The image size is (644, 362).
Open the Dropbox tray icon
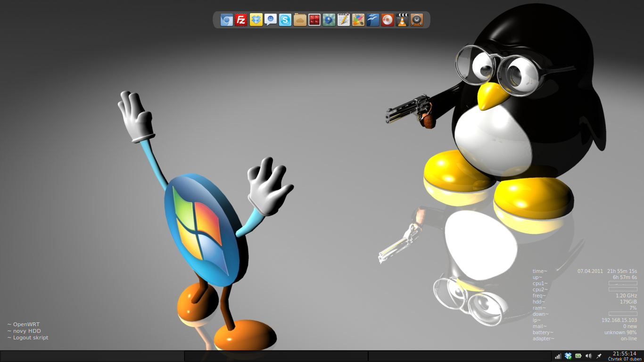[x=568, y=356]
